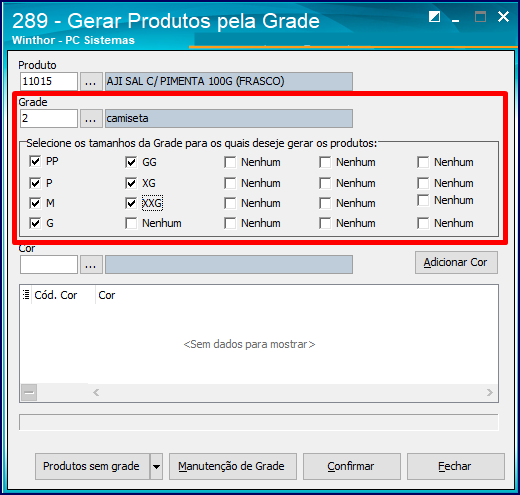Uncheck the XXG size checkbox
Viewport: 520px width, 495px height.
[131, 203]
